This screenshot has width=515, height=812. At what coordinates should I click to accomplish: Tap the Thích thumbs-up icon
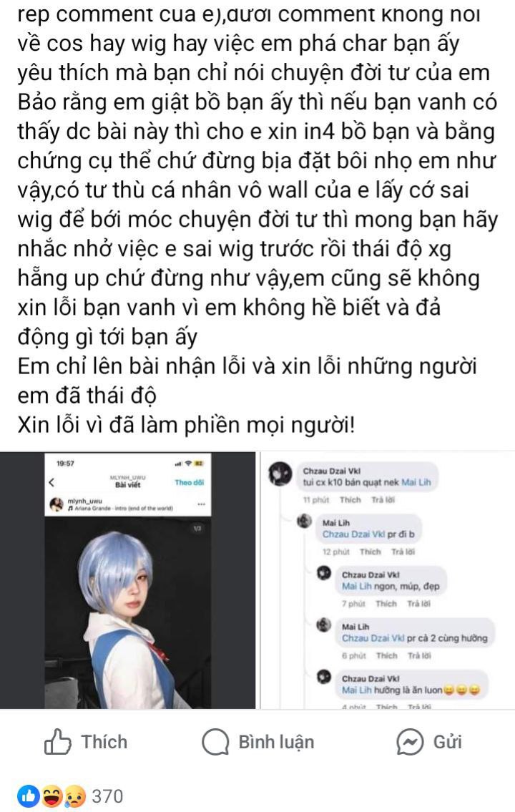point(57,742)
